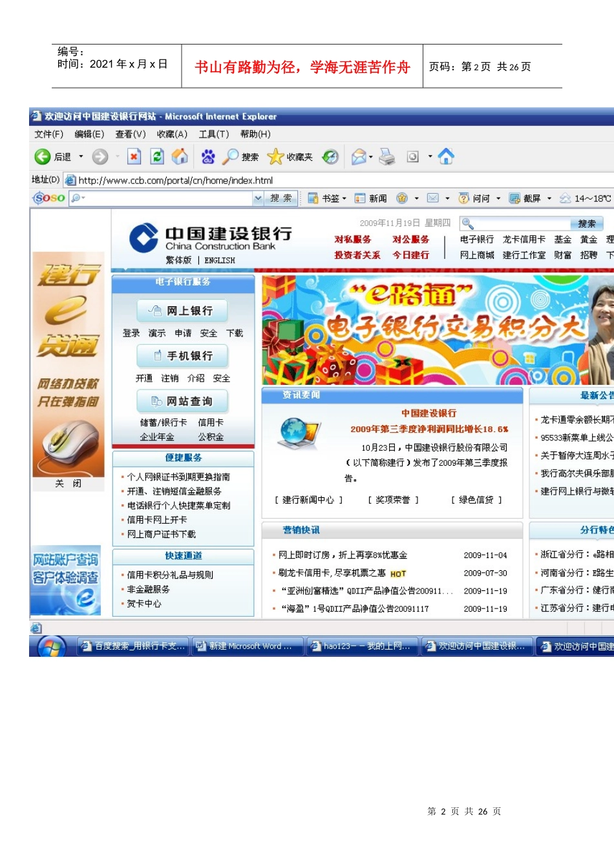The image size is (614, 868).
Task: Open 刷龙卡信用卡,尽享机票之惠 news item
Action: point(332,573)
